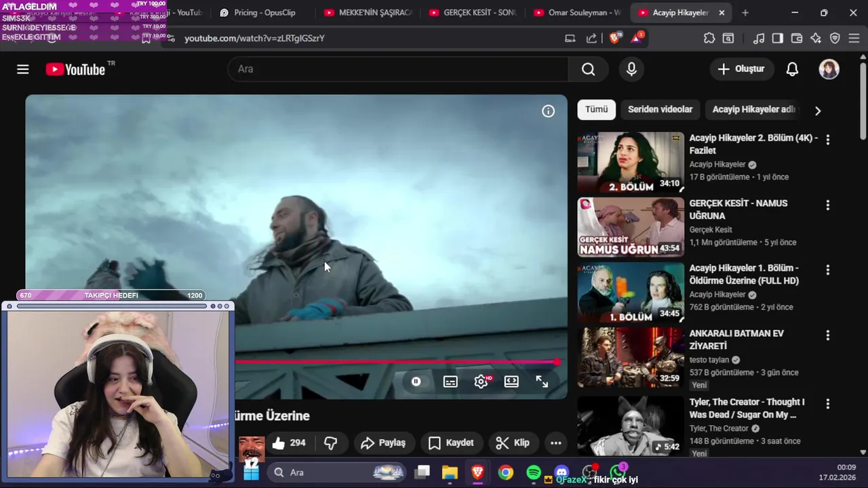868x488 pixels.
Task: Open the YouTube hamburger guide menu
Action: pyautogui.click(x=23, y=69)
